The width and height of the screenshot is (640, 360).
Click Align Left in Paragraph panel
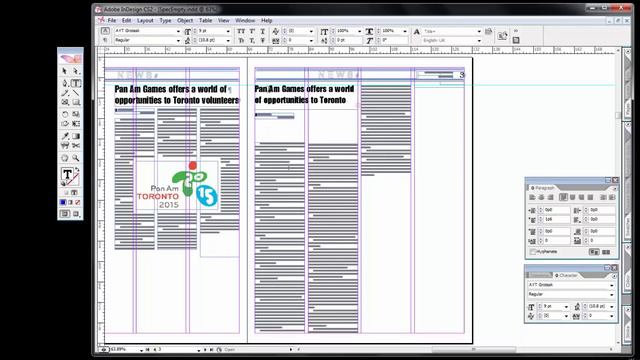532,198
